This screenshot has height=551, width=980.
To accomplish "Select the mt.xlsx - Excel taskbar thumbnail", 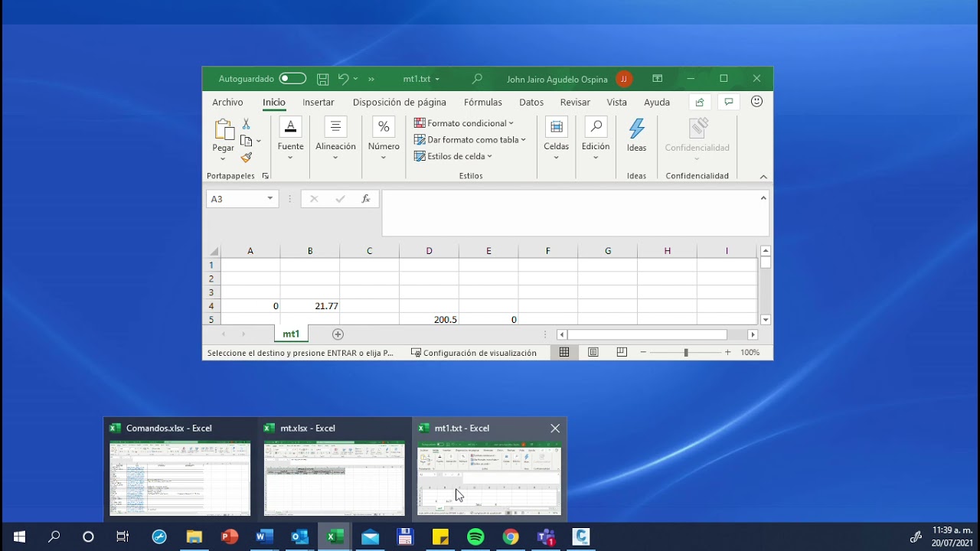I will pos(335,471).
